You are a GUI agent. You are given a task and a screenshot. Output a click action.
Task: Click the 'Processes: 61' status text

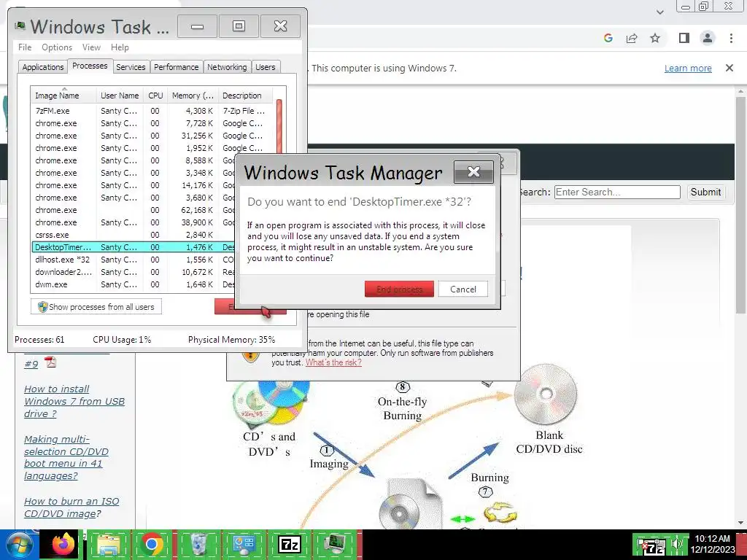pyautogui.click(x=39, y=340)
